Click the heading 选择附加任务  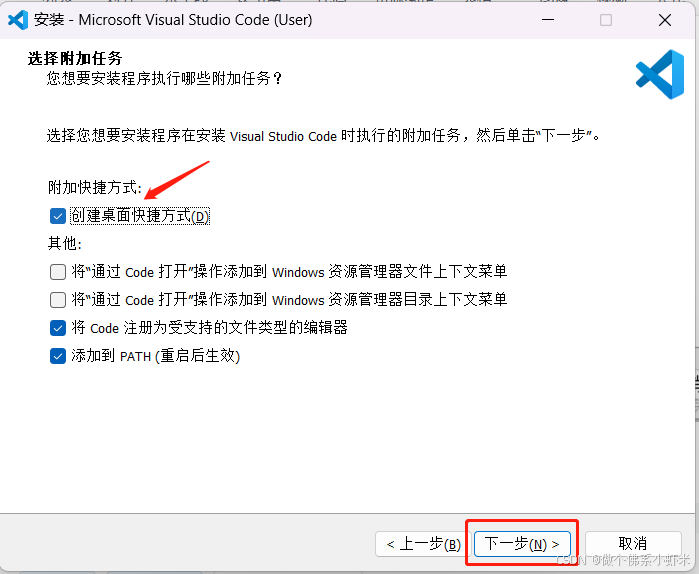(75, 58)
